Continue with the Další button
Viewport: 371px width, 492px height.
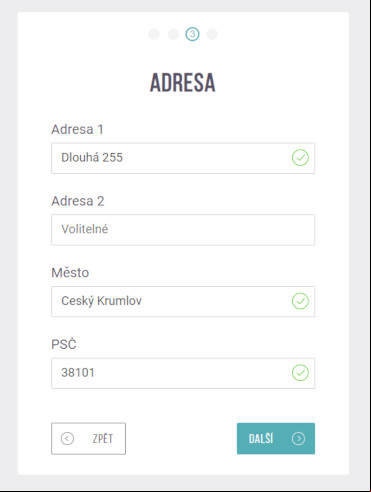pos(276,439)
